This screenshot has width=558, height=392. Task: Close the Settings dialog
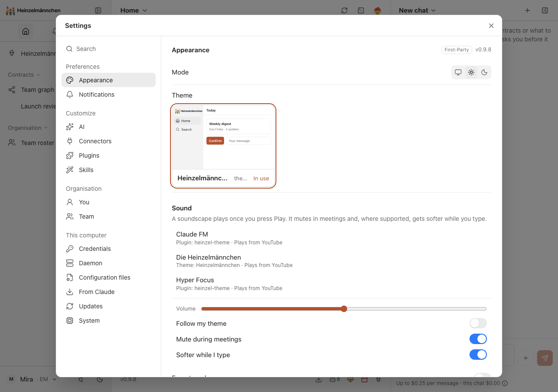tap(491, 26)
